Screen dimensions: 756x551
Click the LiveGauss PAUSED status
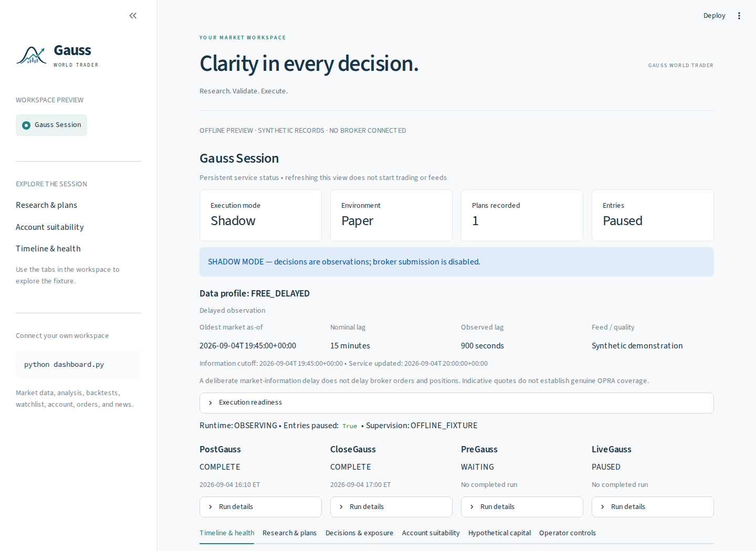click(606, 467)
